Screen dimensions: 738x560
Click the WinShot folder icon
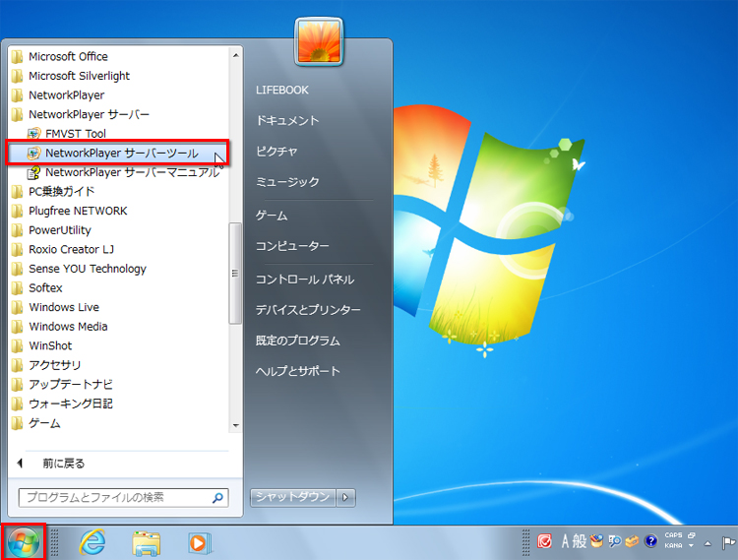coord(18,345)
